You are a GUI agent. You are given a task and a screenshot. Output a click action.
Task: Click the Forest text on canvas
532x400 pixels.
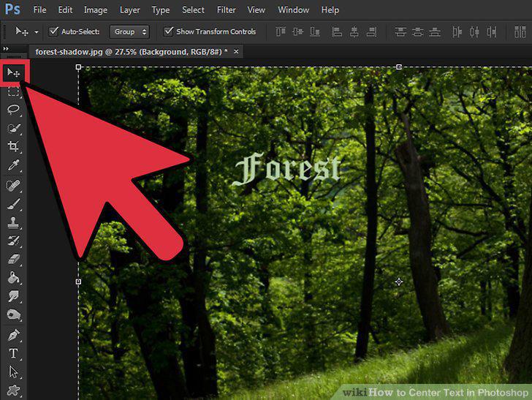tap(287, 169)
